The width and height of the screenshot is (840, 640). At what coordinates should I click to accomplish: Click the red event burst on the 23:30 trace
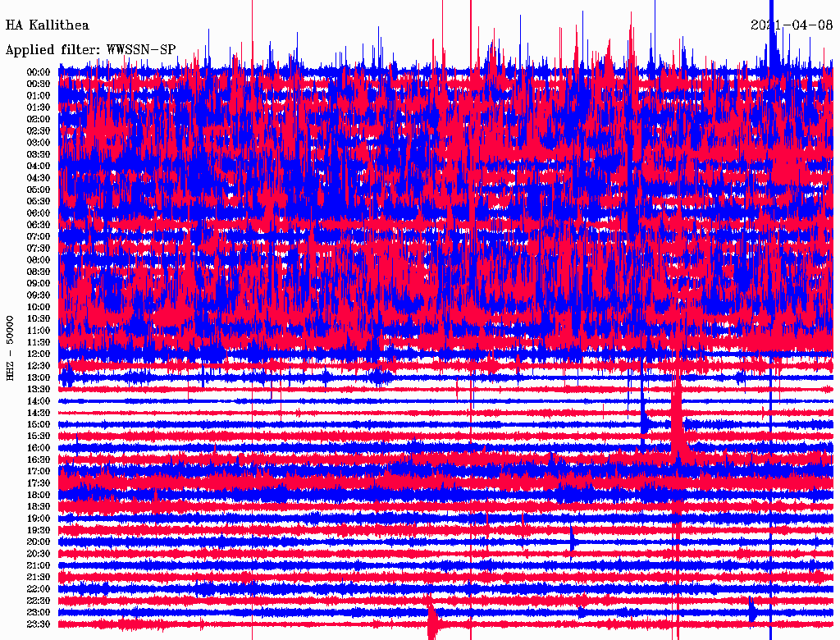[x=432, y=622]
